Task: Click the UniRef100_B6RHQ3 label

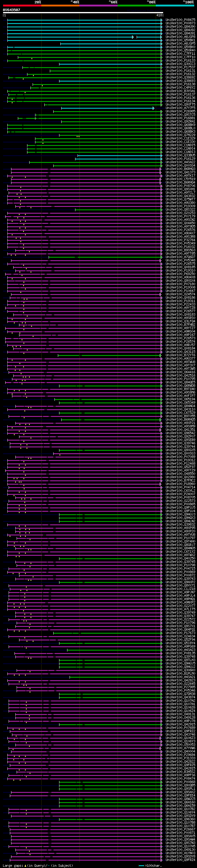Action: (180, 169)
